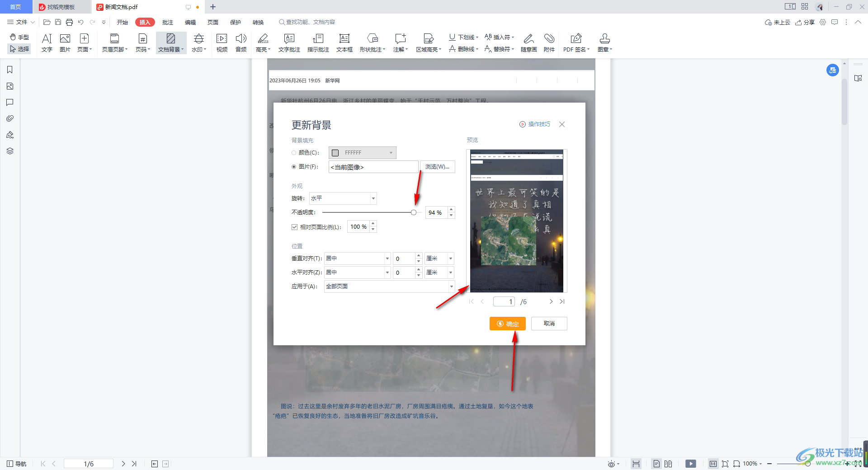Viewport: 868px width, 470px height.
Task: Click the Audio (音频) insert icon
Action: point(241,43)
